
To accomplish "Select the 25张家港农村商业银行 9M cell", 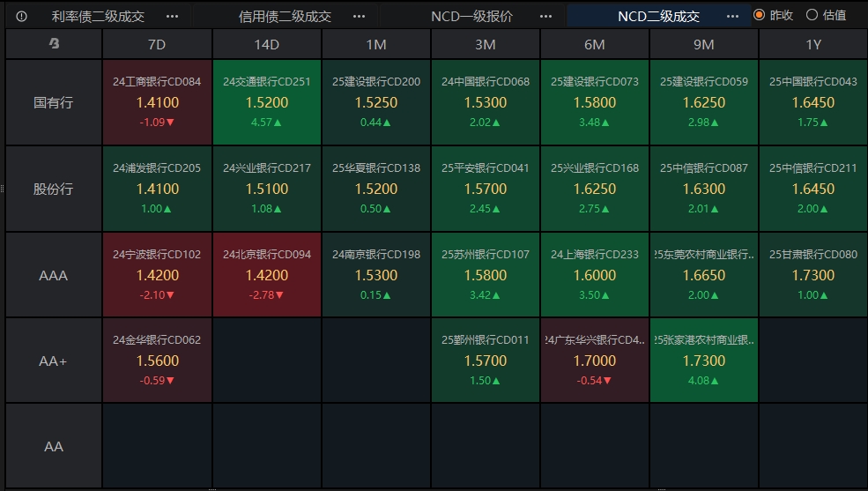I will click(703, 360).
